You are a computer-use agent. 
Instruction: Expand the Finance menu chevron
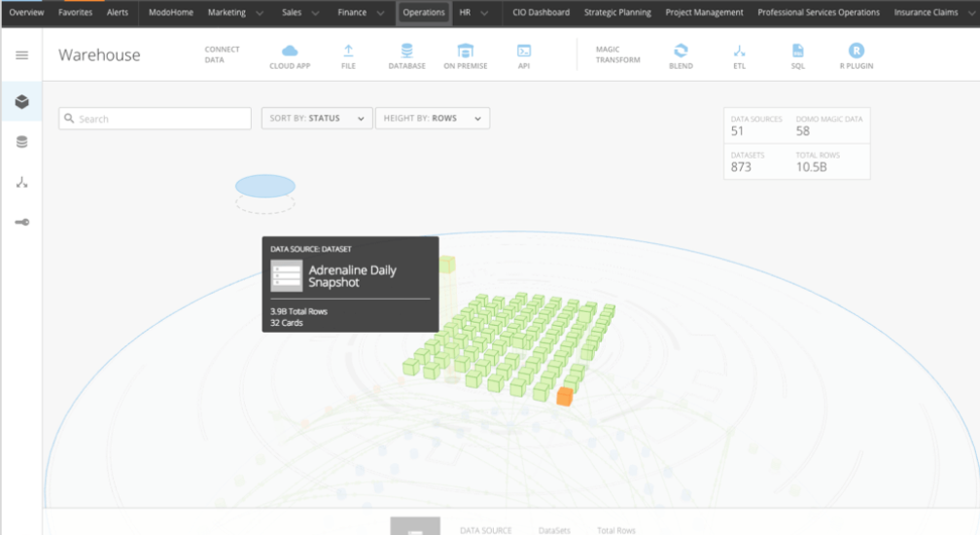pyautogui.click(x=380, y=13)
